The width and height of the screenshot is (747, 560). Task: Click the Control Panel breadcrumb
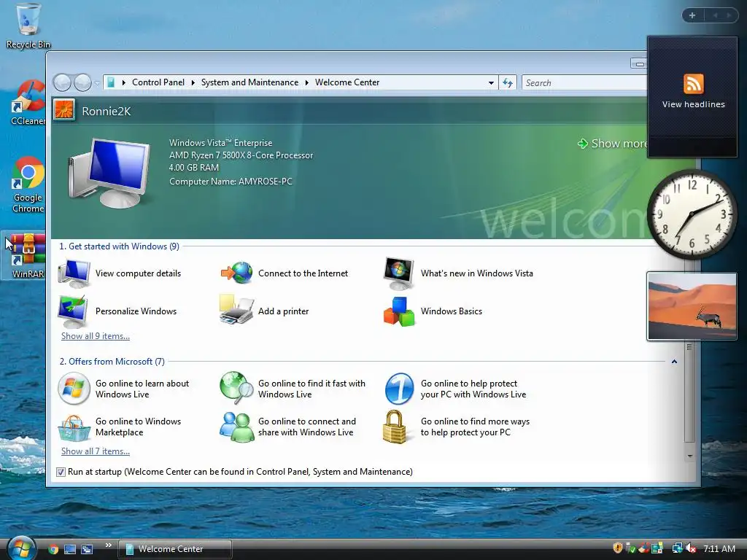click(x=158, y=82)
